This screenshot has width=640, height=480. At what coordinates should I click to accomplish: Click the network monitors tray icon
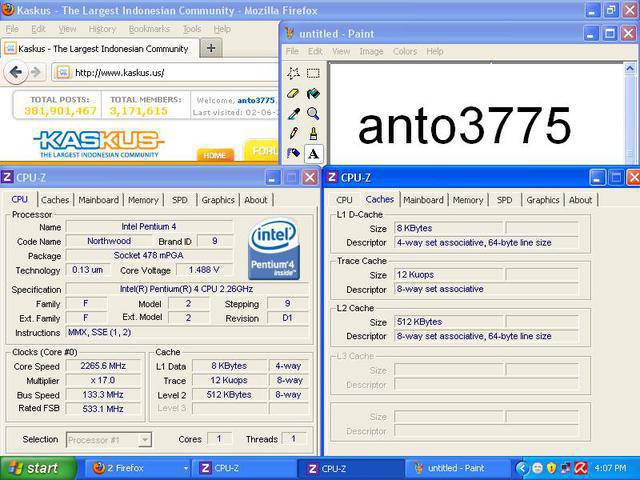[566, 468]
